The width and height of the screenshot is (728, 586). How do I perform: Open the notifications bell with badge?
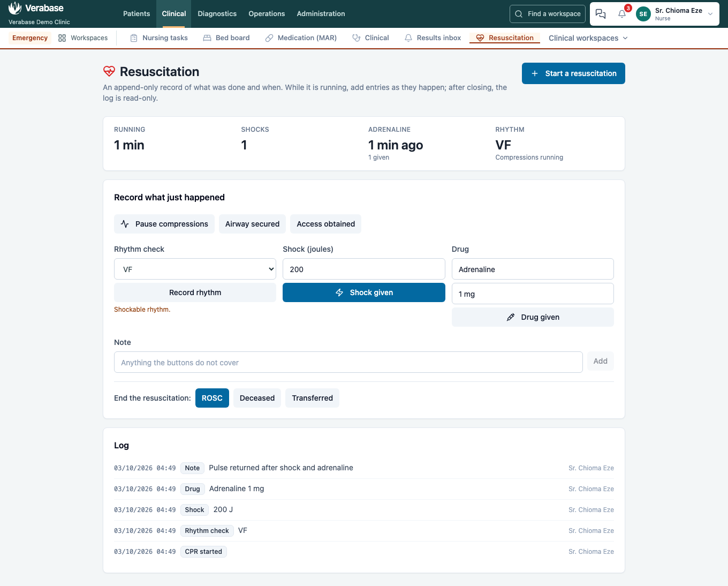tap(623, 14)
